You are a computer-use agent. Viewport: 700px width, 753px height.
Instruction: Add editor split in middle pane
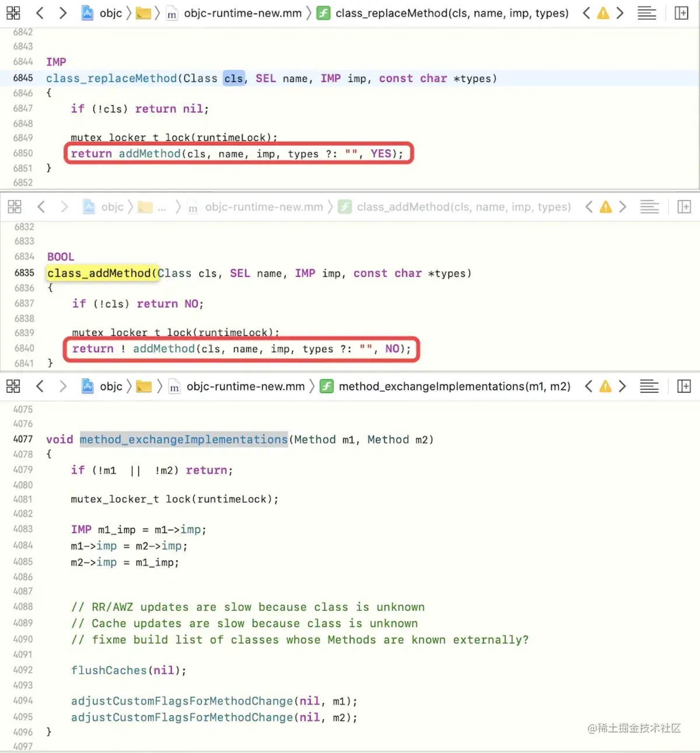(684, 206)
